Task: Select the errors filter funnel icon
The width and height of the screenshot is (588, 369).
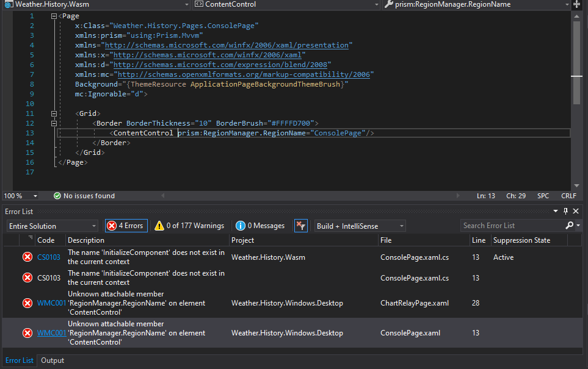Action: tap(300, 225)
